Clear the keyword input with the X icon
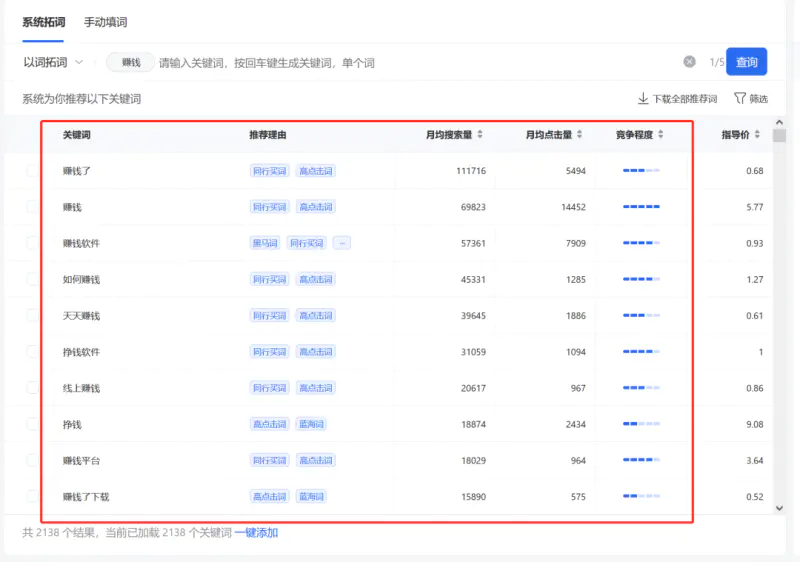 tap(689, 62)
